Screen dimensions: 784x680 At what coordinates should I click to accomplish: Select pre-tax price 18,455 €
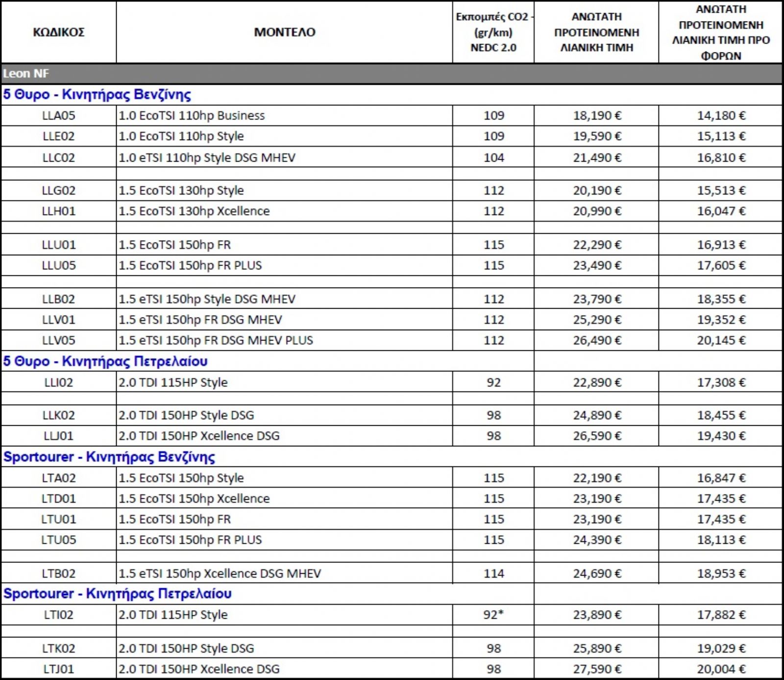pos(720,415)
